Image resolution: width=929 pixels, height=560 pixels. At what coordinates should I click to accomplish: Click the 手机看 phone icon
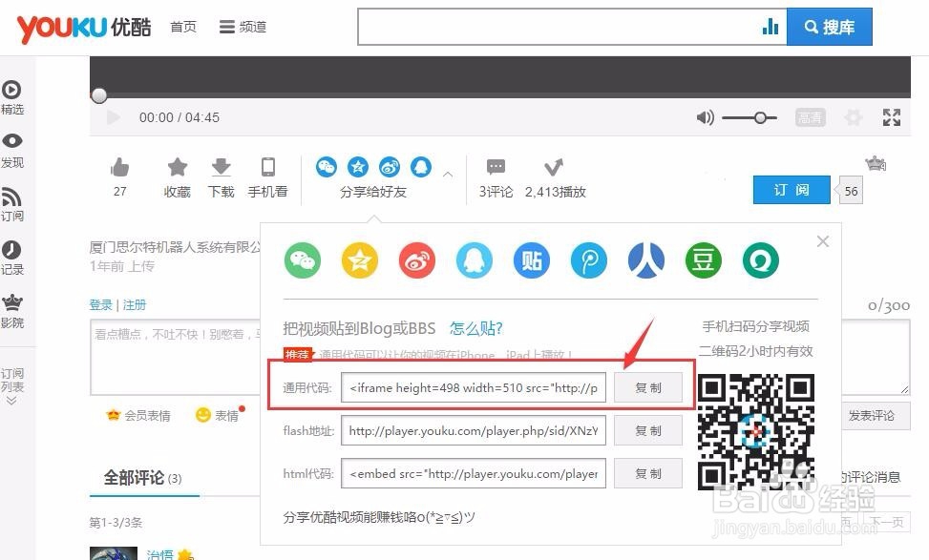(x=267, y=167)
